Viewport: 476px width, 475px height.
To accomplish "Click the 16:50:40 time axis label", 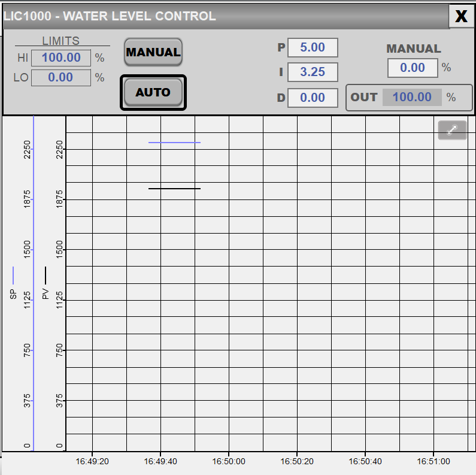I will click(x=365, y=461).
